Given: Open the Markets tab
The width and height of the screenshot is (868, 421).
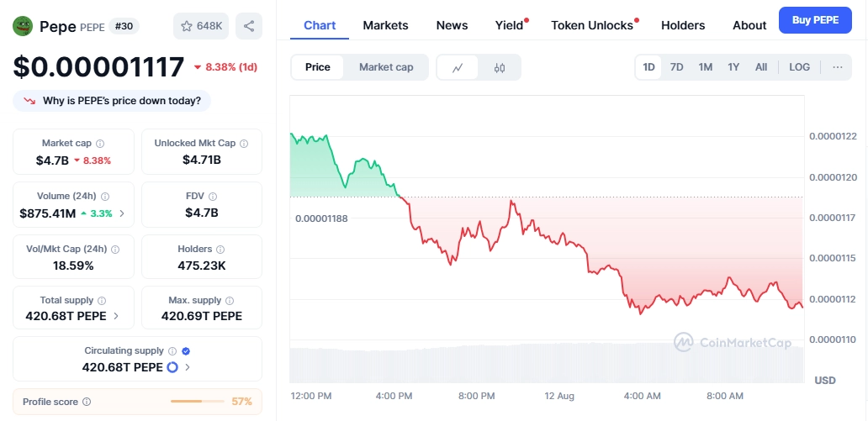Looking at the screenshot, I should (385, 25).
